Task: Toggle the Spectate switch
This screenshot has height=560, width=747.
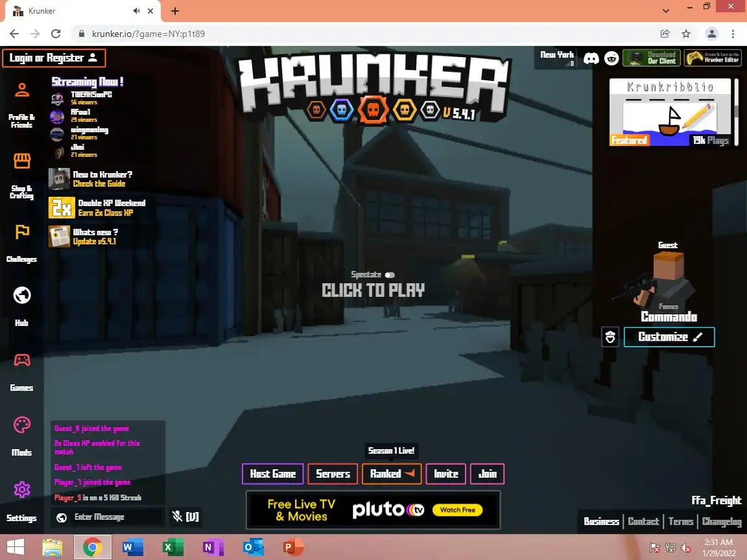Action: (x=390, y=275)
